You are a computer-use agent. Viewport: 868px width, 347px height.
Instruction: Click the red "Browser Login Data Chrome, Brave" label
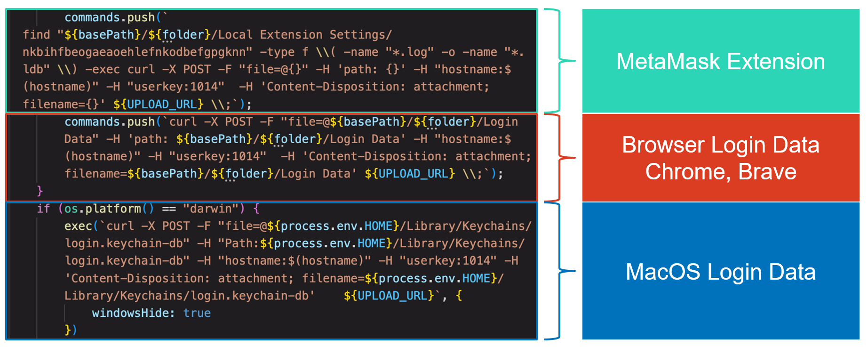[x=720, y=158]
